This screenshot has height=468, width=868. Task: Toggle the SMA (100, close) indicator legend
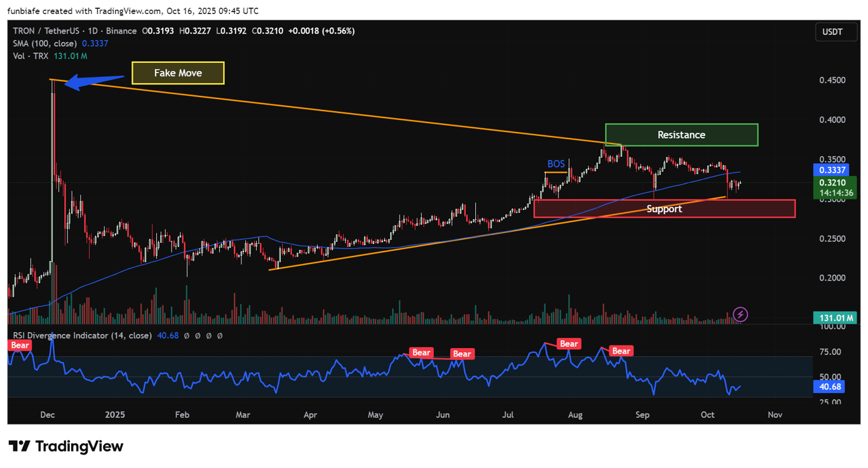pos(44,43)
